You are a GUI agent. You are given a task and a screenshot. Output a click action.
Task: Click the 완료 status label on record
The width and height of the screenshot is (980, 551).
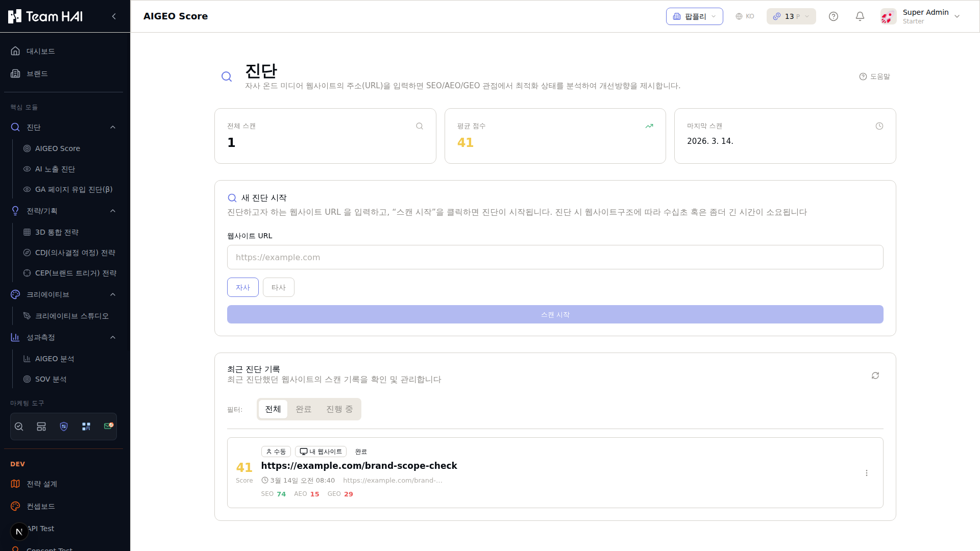[x=361, y=452]
